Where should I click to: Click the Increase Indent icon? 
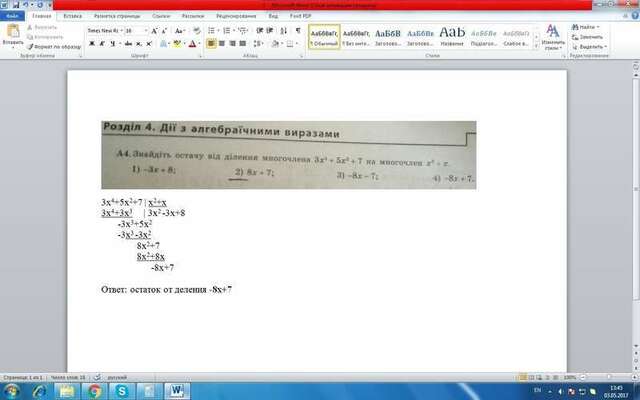270,31
